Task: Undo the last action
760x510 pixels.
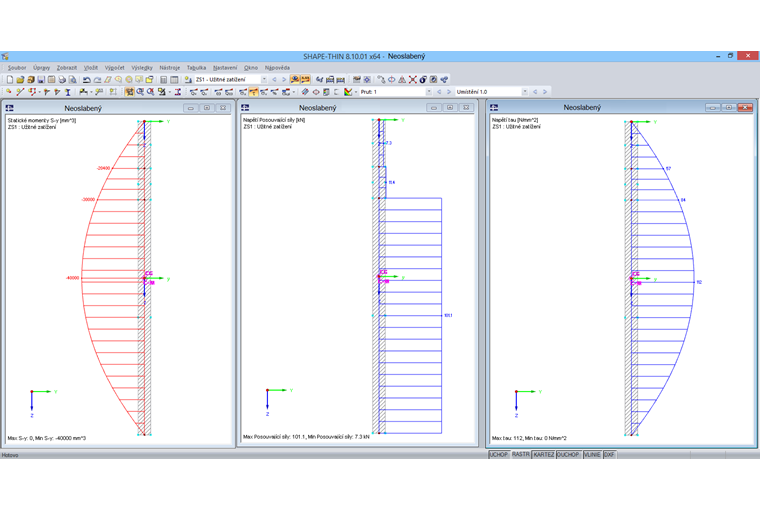Action: (87, 80)
